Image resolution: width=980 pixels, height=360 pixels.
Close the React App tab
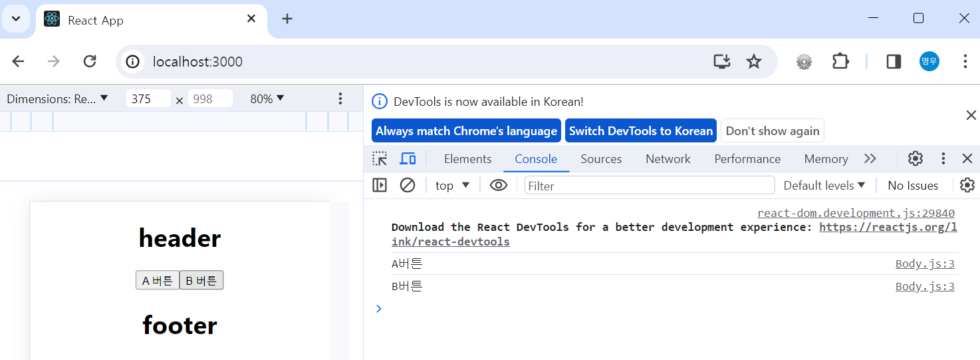[x=251, y=19]
